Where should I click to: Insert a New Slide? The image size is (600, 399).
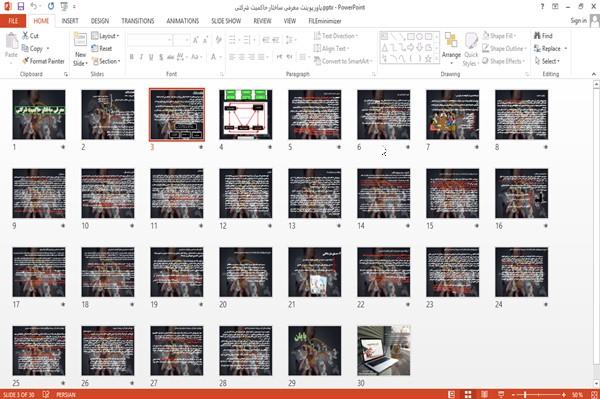80,50
